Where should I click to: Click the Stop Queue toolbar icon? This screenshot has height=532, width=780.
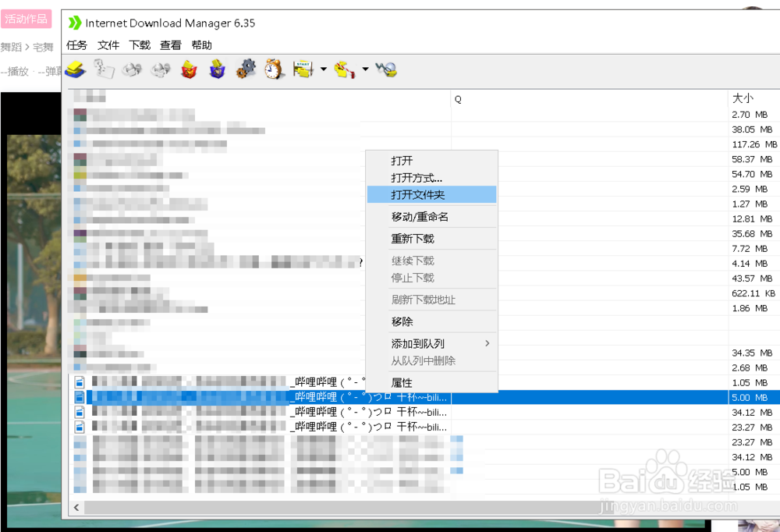point(345,69)
